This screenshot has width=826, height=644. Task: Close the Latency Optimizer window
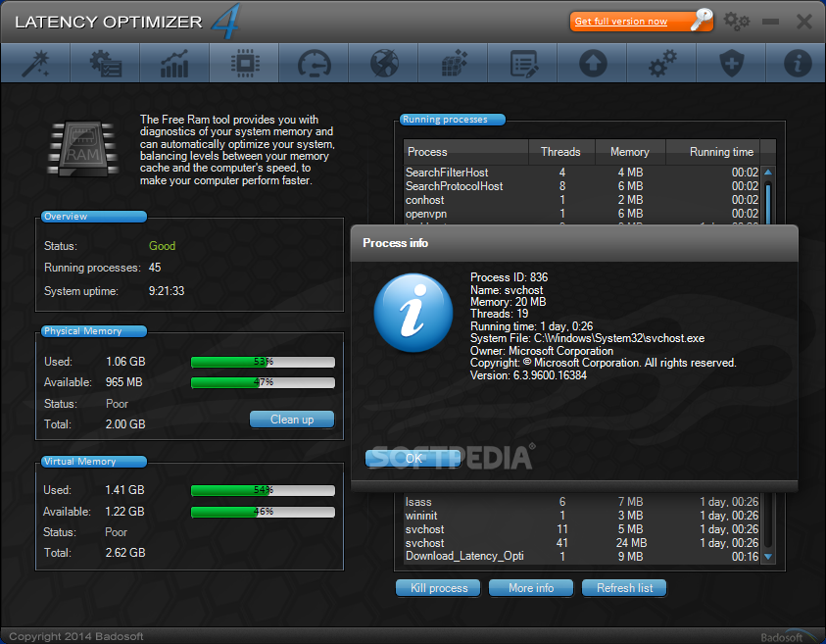coord(803,22)
